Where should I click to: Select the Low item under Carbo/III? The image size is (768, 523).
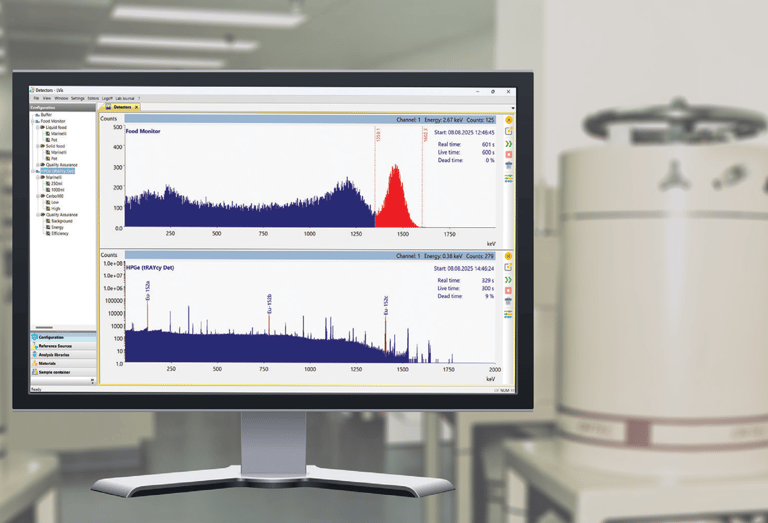point(55,202)
